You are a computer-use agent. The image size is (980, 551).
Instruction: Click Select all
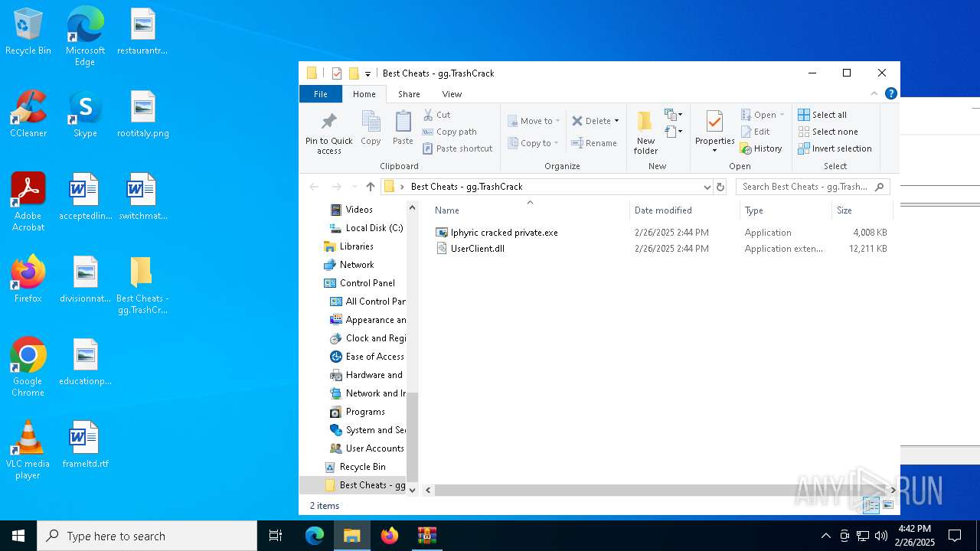coord(822,115)
